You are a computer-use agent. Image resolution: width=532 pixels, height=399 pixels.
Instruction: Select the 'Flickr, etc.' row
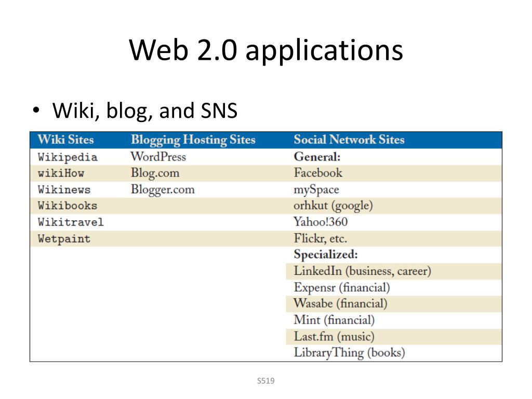point(320,238)
